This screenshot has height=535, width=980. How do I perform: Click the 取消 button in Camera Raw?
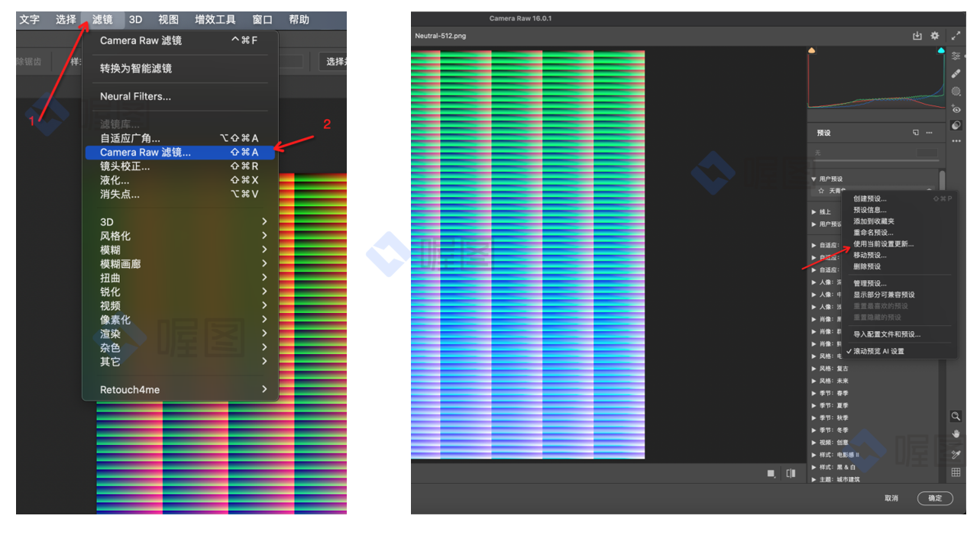coord(891,498)
